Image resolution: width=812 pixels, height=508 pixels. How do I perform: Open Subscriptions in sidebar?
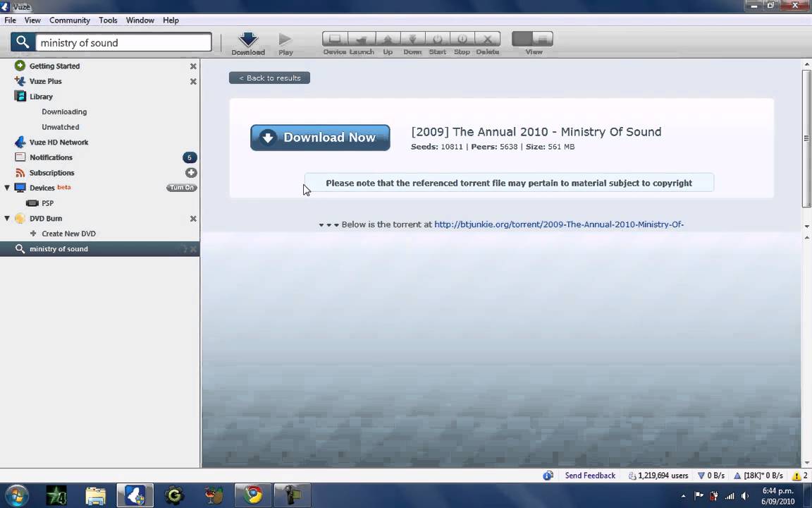coord(51,173)
